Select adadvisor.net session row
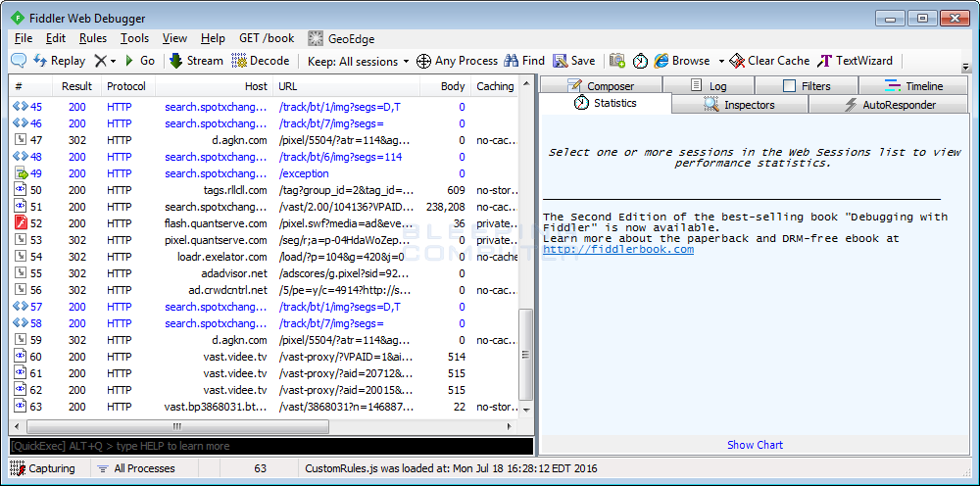 click(x=265, y=273)
